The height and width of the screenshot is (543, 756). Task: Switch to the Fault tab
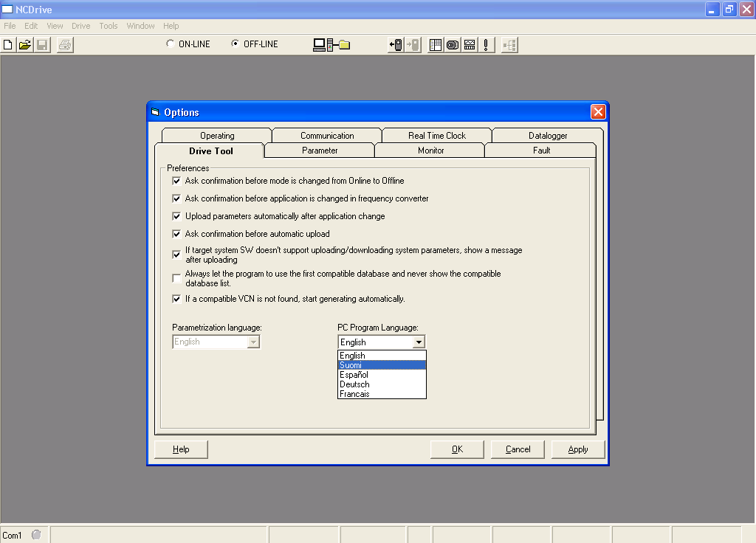tap(541, 151)
